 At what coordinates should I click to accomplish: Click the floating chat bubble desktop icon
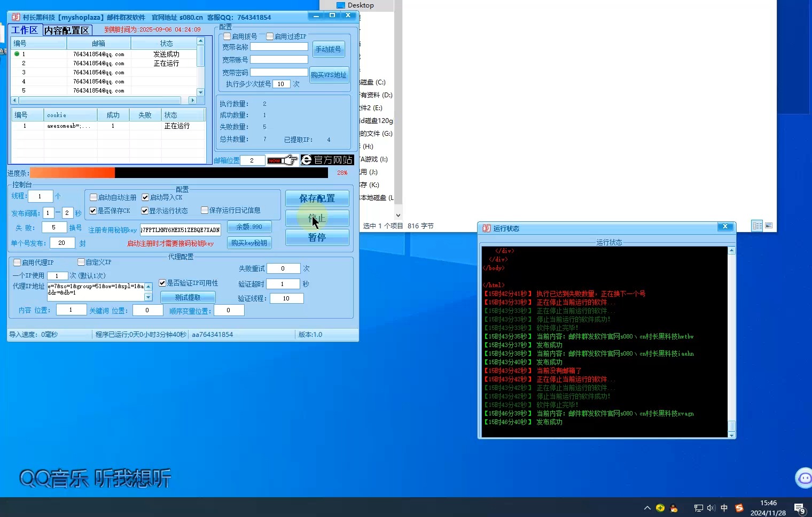pyautogui.click(x=804, y=478)
